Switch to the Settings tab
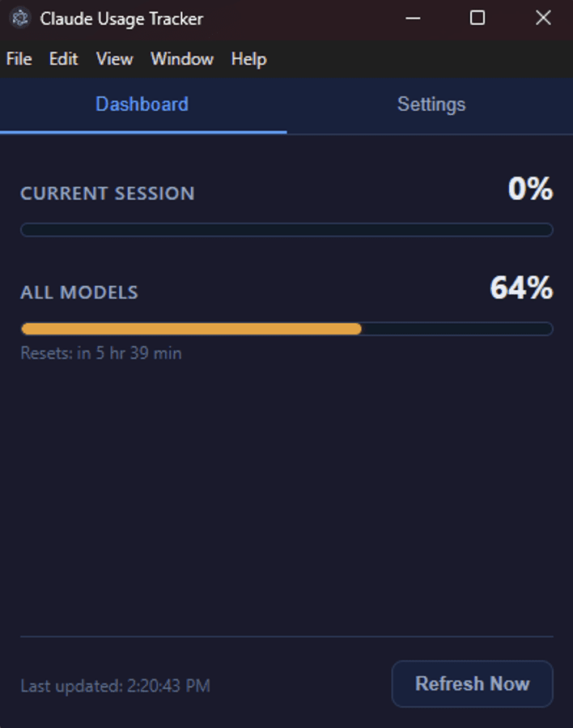The height and width of the screenshot is (728, 573). pyautogui.click(x=431, y=104)
